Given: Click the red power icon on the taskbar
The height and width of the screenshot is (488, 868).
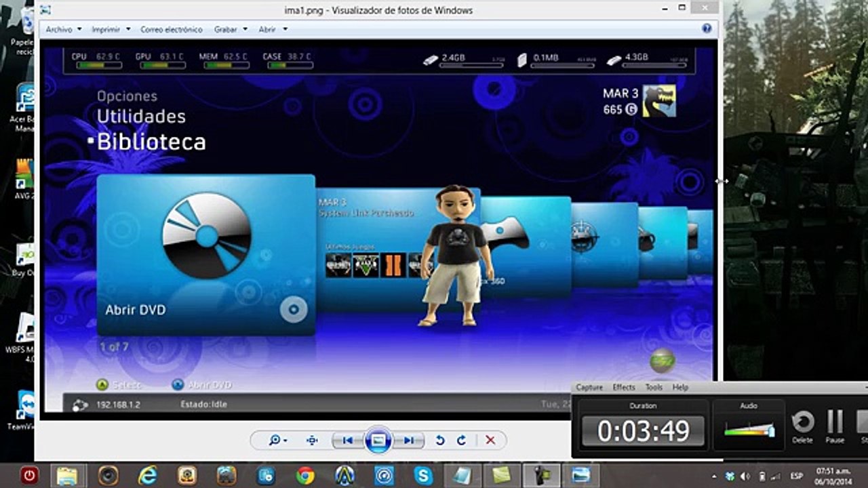Looking at the screenshot, I should coord(29,476).
